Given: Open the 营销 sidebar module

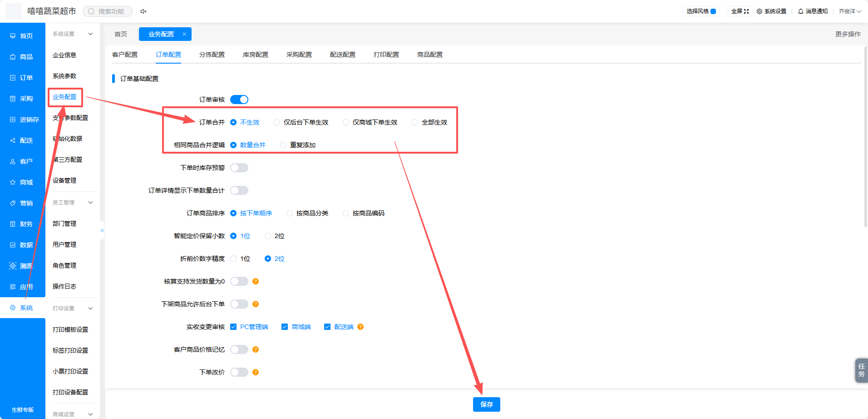Looking at the screenshot, I should coord(22,203).
